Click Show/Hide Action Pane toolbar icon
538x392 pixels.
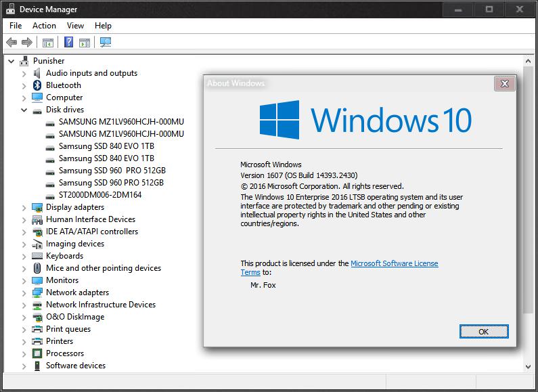pyautogui.click(x=85, y=43)
